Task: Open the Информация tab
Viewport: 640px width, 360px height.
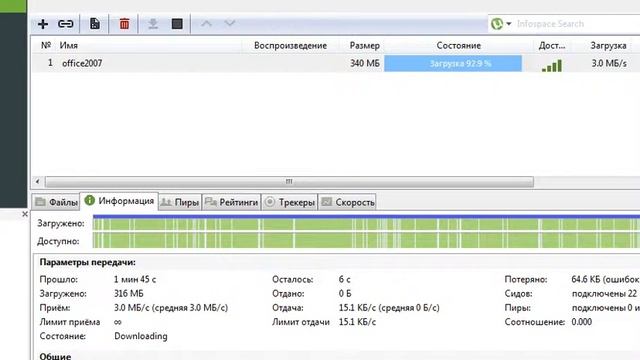Action: click(119, 201)
